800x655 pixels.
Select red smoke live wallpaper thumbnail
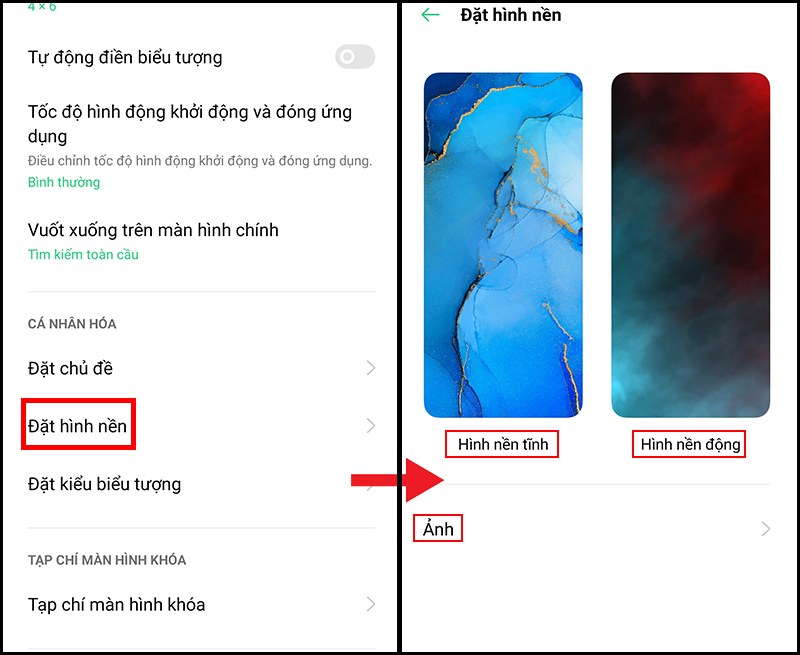click(x=690, y=245)
